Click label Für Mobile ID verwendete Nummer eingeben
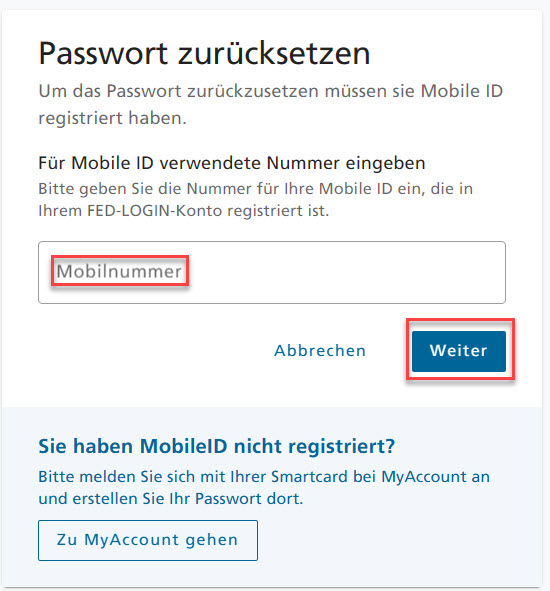This screenshot has width=550, height=591. (232, 163)
